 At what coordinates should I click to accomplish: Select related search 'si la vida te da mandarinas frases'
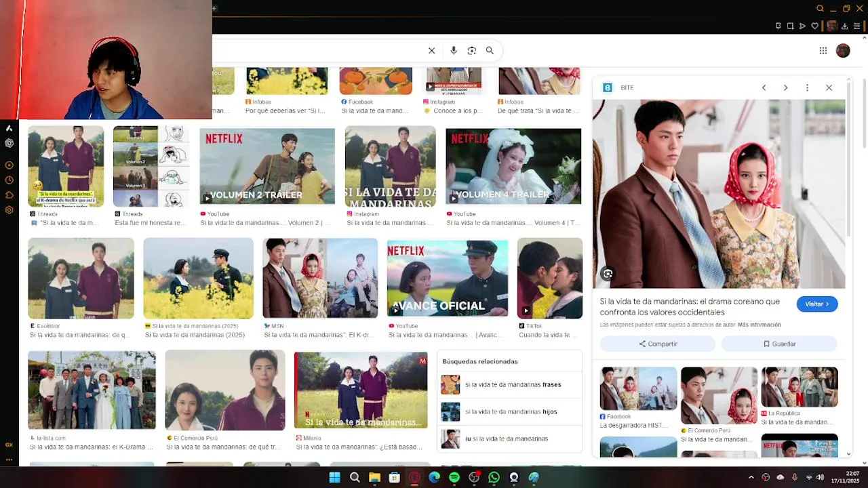click(510, 384)
